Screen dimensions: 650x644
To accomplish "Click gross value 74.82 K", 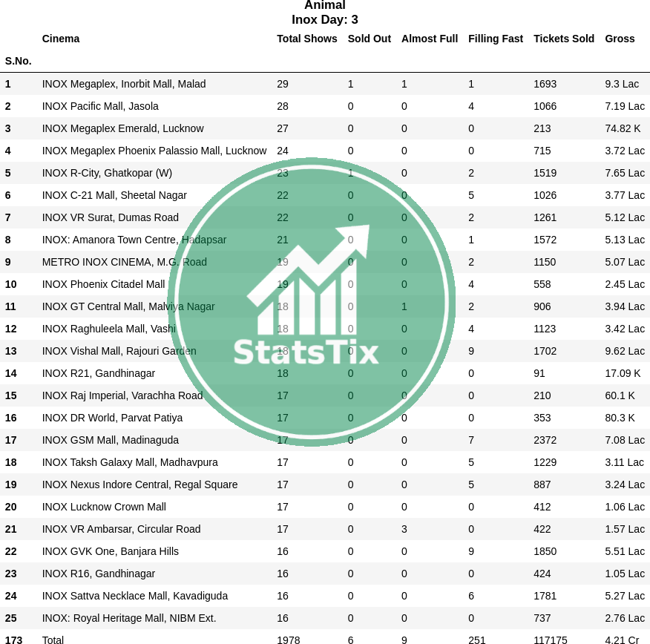I will click(623, 128).
